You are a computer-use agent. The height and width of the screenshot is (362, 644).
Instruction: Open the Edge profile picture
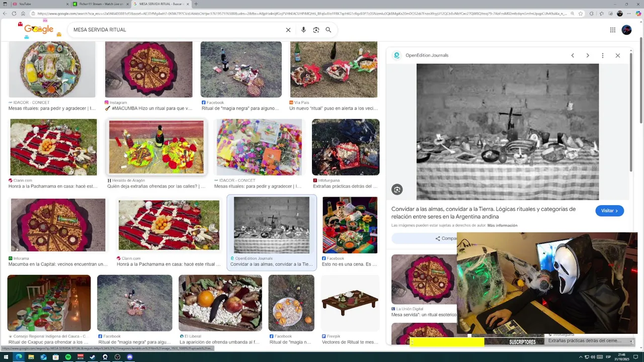coord(620,14)
